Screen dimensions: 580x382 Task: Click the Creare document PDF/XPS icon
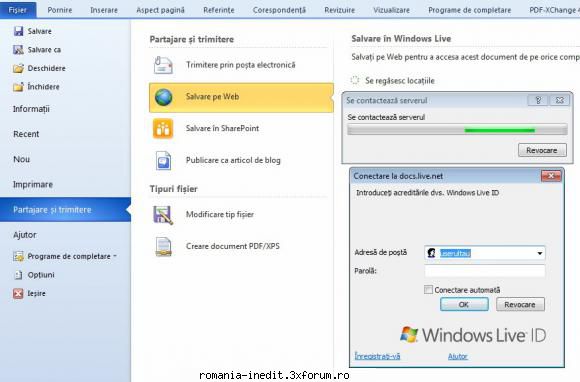(x=163, y=246)
